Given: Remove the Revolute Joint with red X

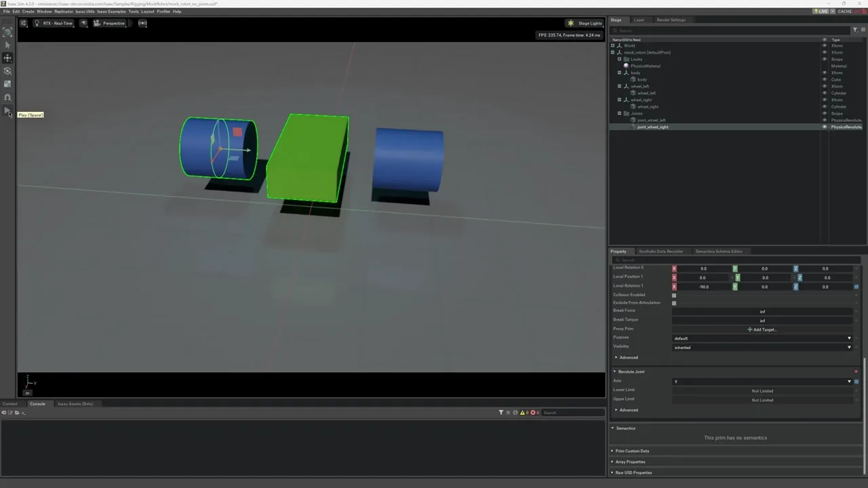Looking at the screenshot, I should [856, 371].
